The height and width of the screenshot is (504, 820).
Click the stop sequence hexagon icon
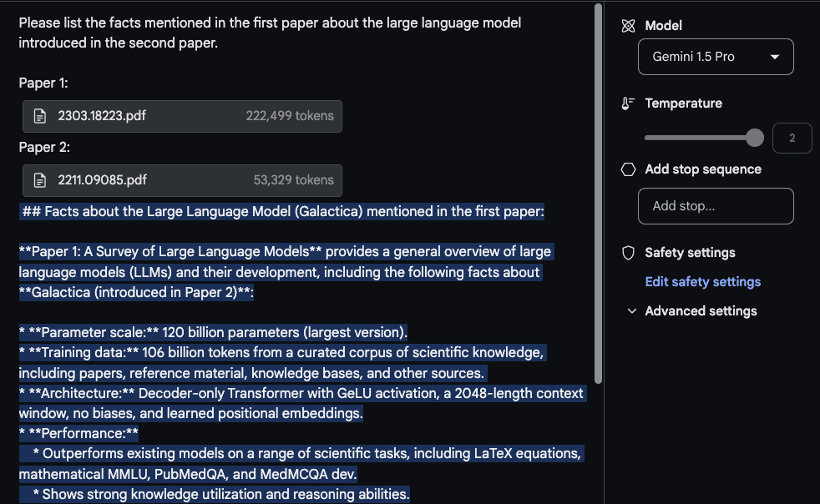click(x=628, y=169)
